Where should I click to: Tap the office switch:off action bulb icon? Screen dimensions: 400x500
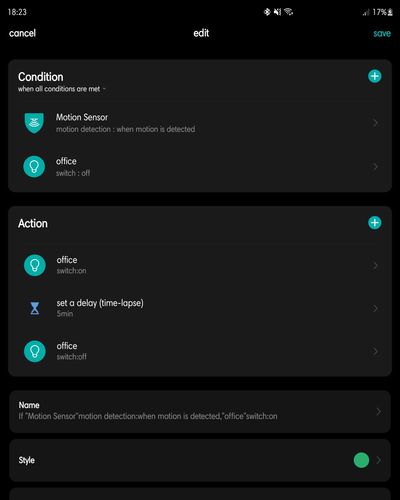click(35, 351)
